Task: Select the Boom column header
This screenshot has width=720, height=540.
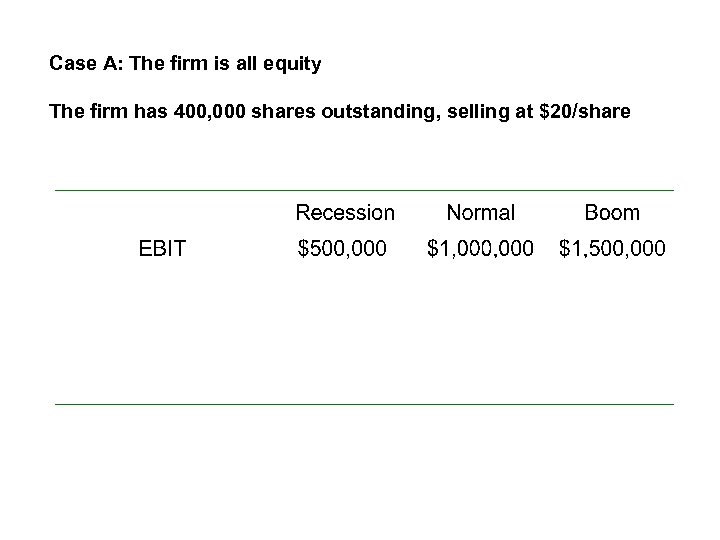Action: (611, 213)
